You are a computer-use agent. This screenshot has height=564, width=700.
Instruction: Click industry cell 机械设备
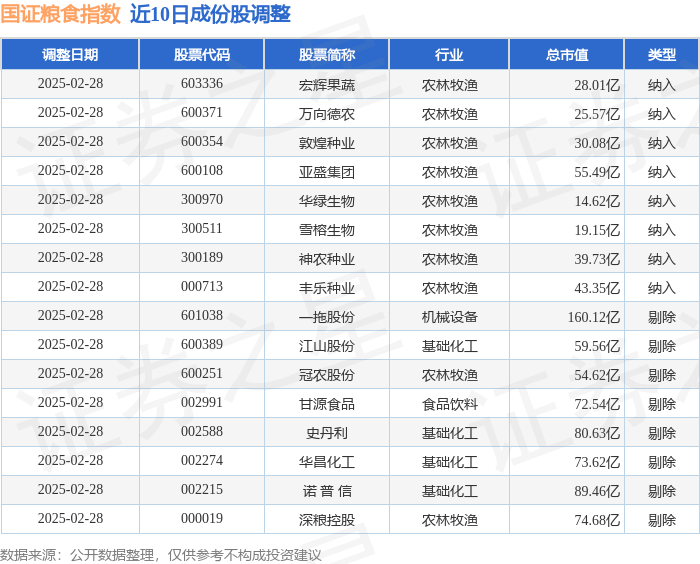pyautogui.click(x=450, y=317)
